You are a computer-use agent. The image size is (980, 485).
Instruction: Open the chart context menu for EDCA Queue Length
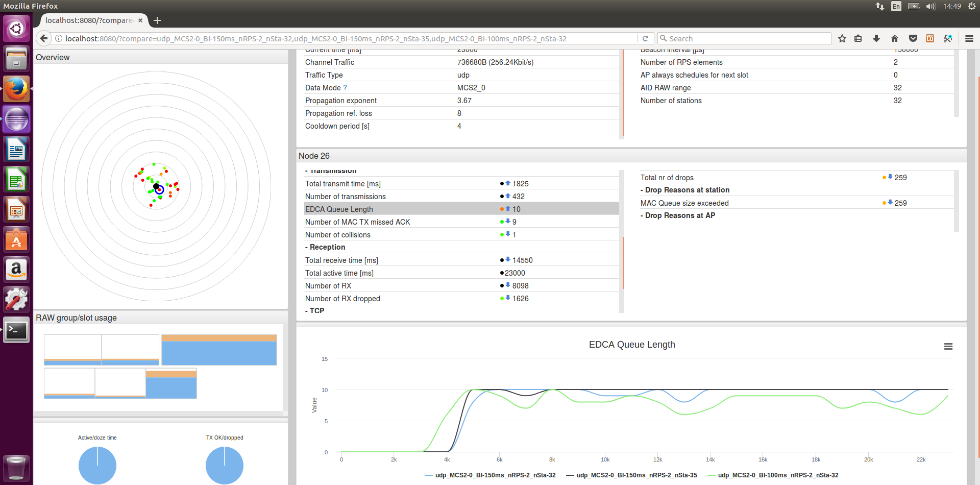(x=948, y=347)
